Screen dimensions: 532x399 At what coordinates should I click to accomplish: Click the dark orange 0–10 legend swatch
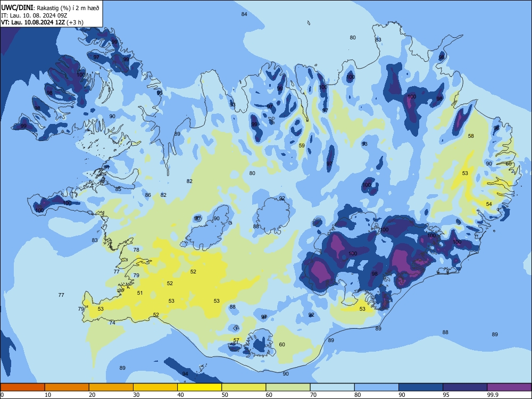(22, 387)
